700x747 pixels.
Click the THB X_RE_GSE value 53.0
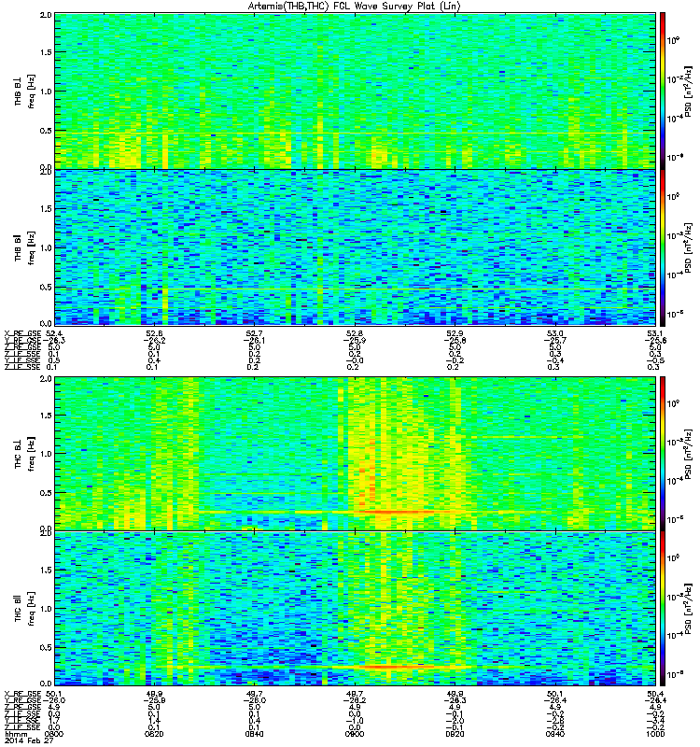pos(554,333)
